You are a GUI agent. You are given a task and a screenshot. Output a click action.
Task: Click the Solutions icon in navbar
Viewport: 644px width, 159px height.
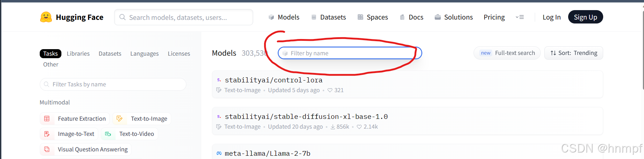click(x=438, y=17)
